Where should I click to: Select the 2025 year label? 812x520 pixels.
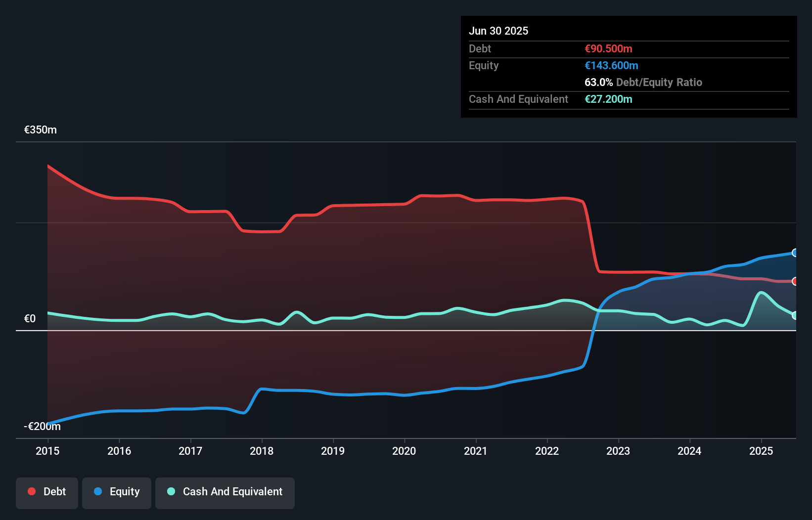click(761, 451)
